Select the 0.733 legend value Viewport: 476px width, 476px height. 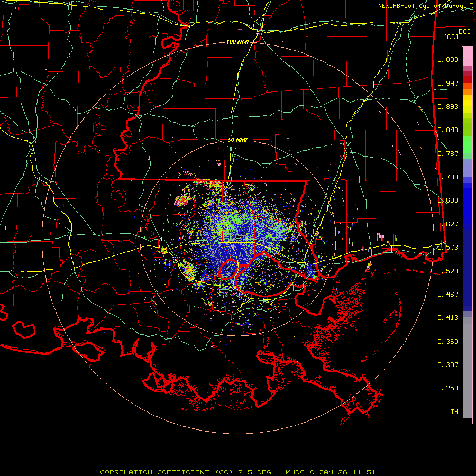448,177
